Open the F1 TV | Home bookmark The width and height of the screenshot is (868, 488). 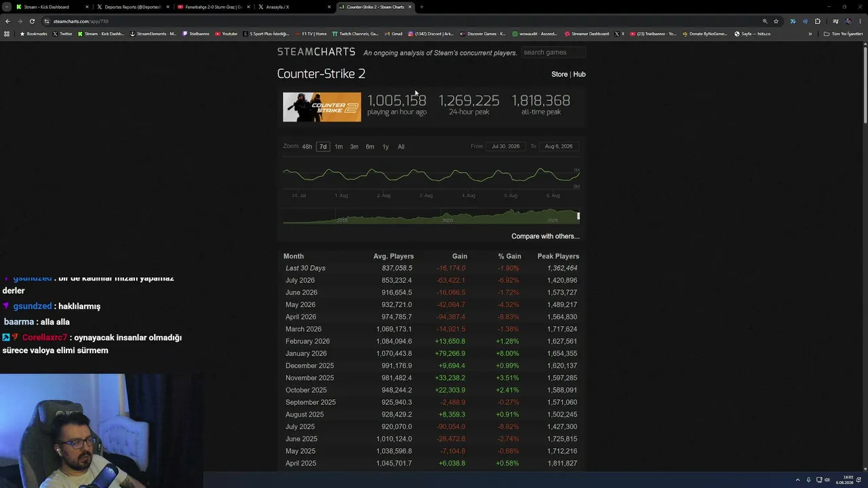[x=311, y=33]
